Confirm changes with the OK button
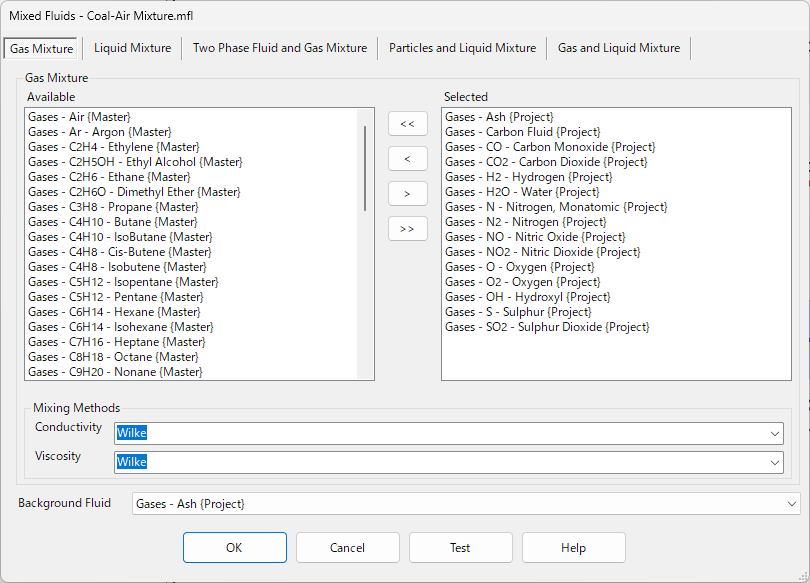Image resolution: width=810 pixels, height=583 pixels. coord(234,547)
